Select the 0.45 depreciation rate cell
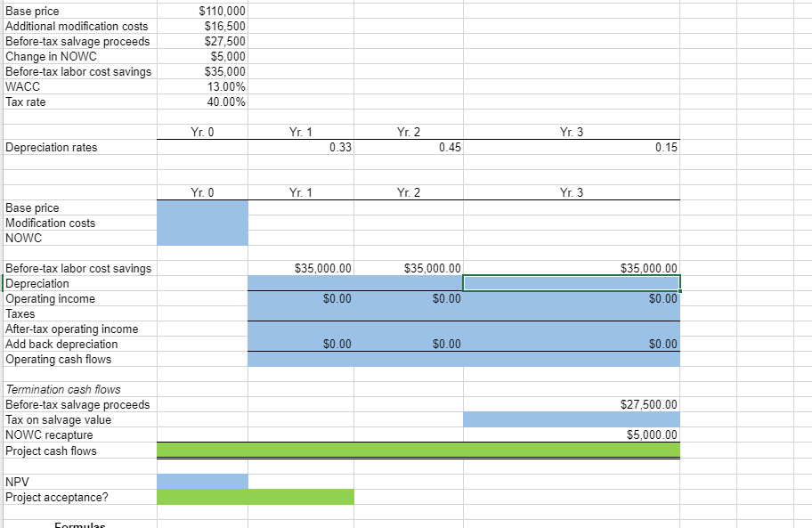This screenshot has width=812, height=528. coord(409,147)
